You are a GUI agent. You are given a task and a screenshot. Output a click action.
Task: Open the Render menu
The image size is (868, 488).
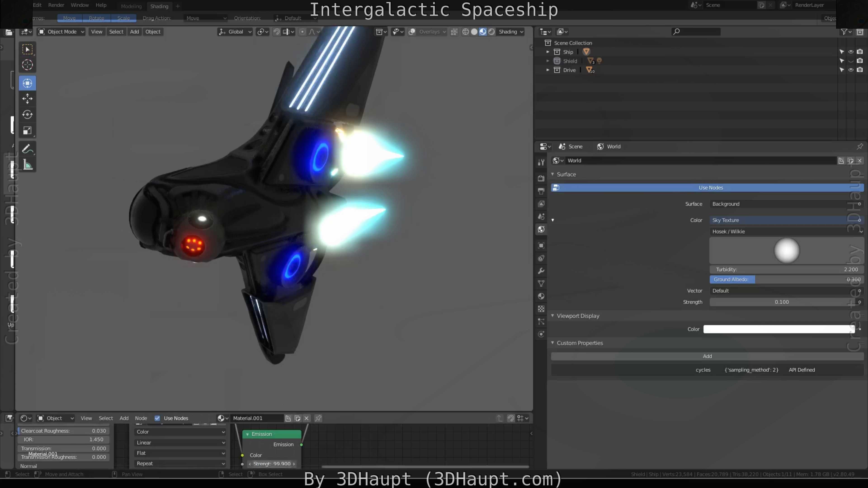pyautogui.click(x=56, y=5)
